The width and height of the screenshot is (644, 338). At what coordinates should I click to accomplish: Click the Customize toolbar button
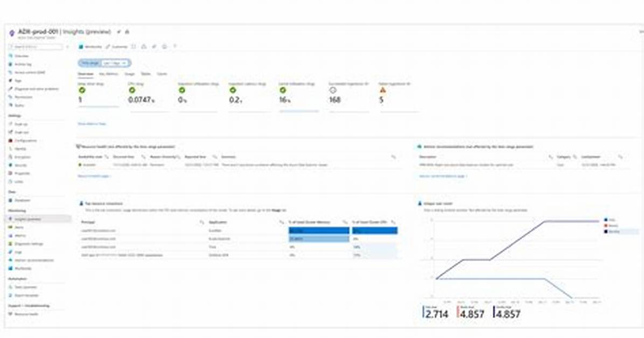[x=117, y=47]
